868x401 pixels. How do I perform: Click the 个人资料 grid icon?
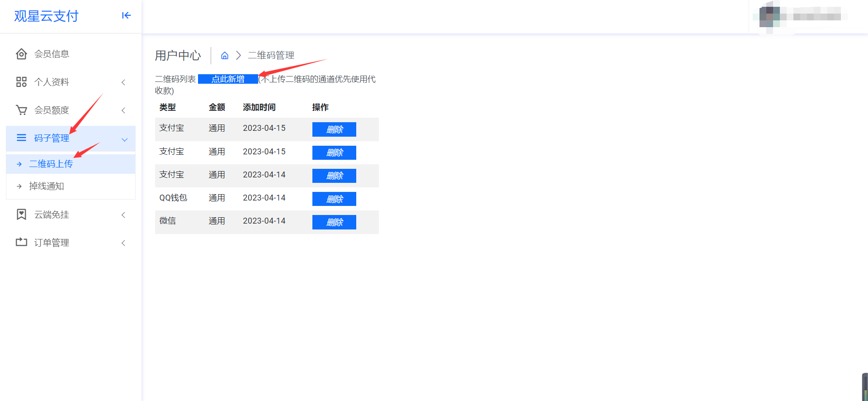pyautogui.click(x=21, y=82)
